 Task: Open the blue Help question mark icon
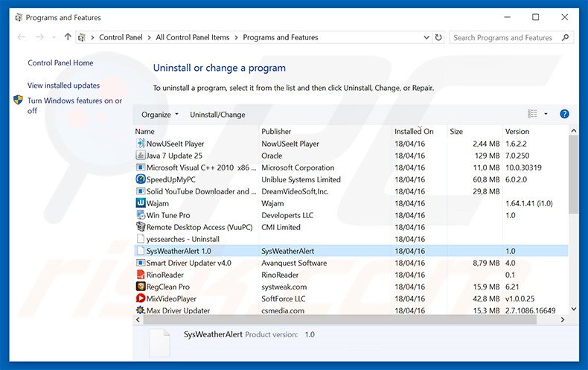pos(564,114)
